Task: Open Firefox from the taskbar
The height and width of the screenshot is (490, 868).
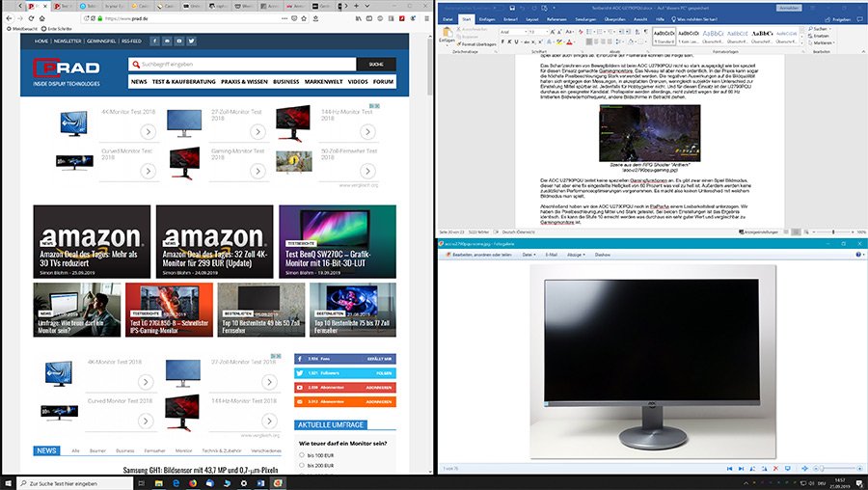Action: (193, 483)
